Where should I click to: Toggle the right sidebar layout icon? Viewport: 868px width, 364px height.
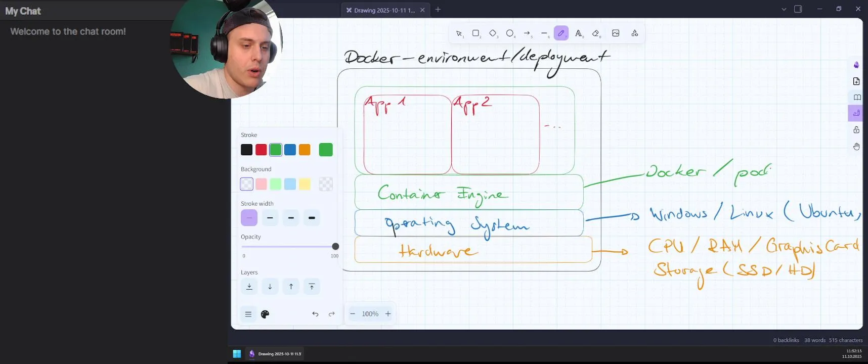[x=798, y=9]
